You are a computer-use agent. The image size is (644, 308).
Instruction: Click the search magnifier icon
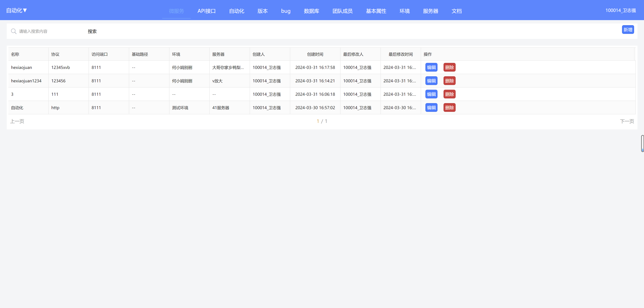coord(14,31)
